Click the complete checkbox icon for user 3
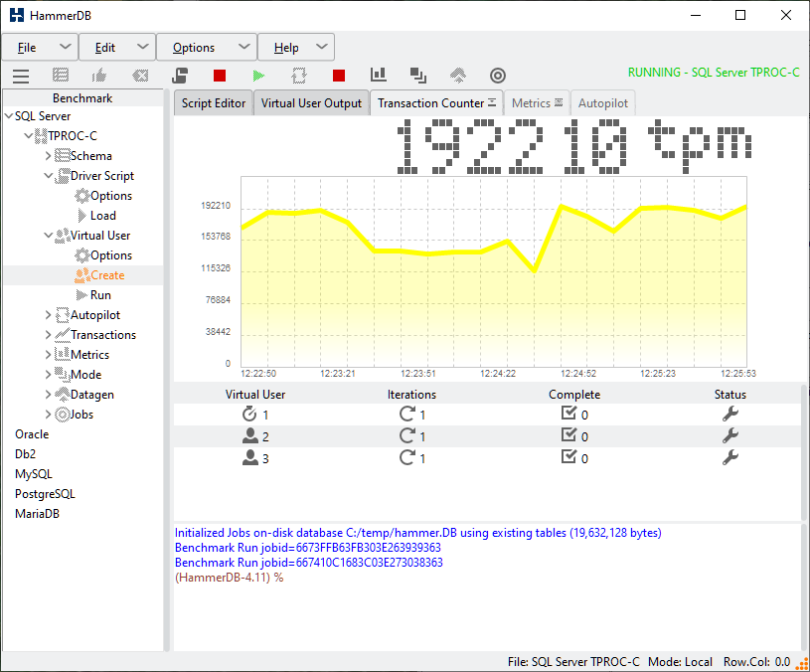The image size is (810, 672). click(x=568, y=456)
